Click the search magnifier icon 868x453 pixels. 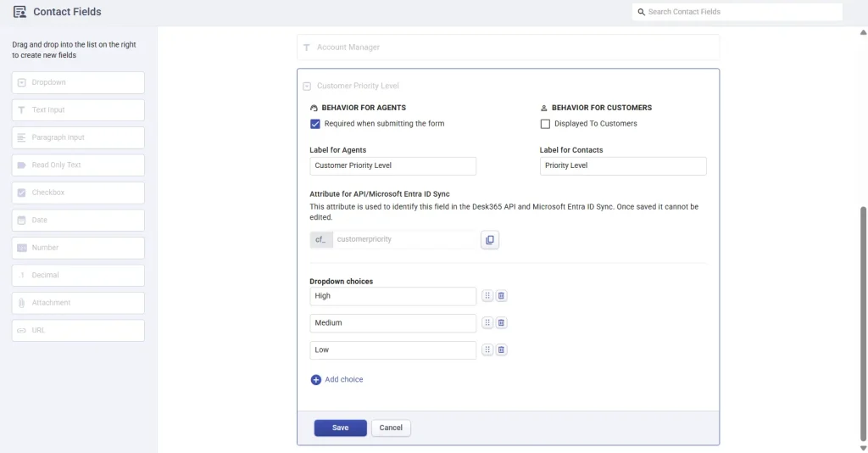(x=641, y=12)
